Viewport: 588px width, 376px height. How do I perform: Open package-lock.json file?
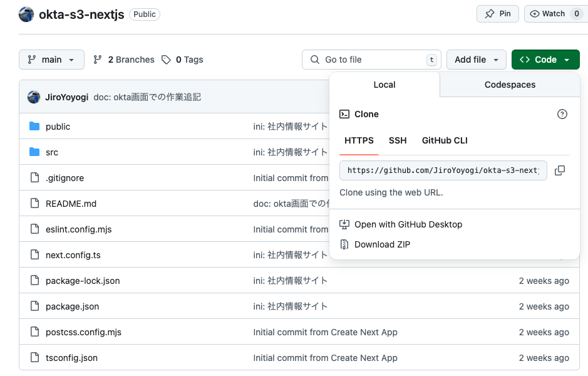[x=83, y=281]
